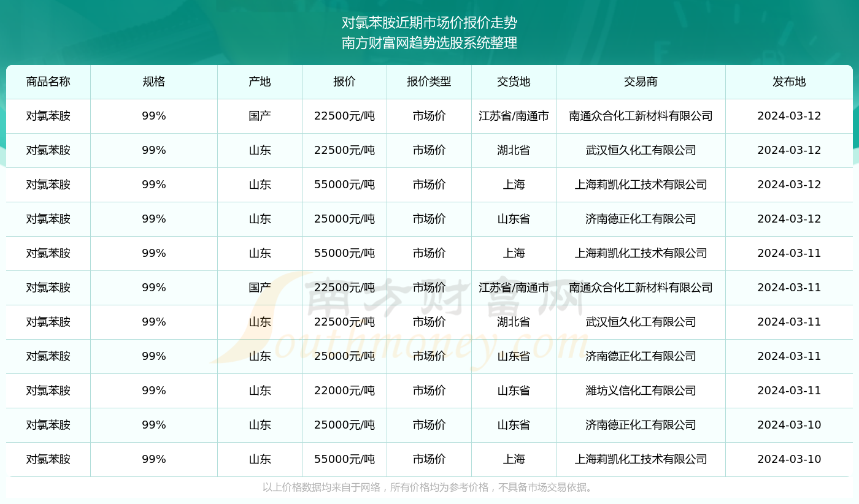Screen dimensions: 859x504
Task: Click price '22500元/吨' for 南通众合 on 2024-03-11
Action: click(x=344, y=288)
